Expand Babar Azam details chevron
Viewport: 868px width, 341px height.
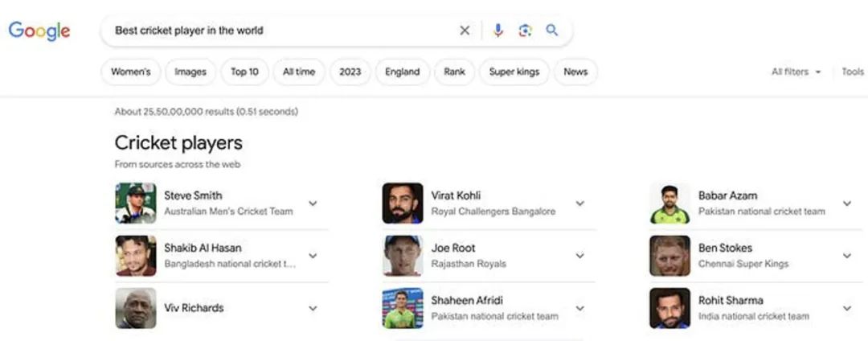pyautogui.click(x=846, y=203)
